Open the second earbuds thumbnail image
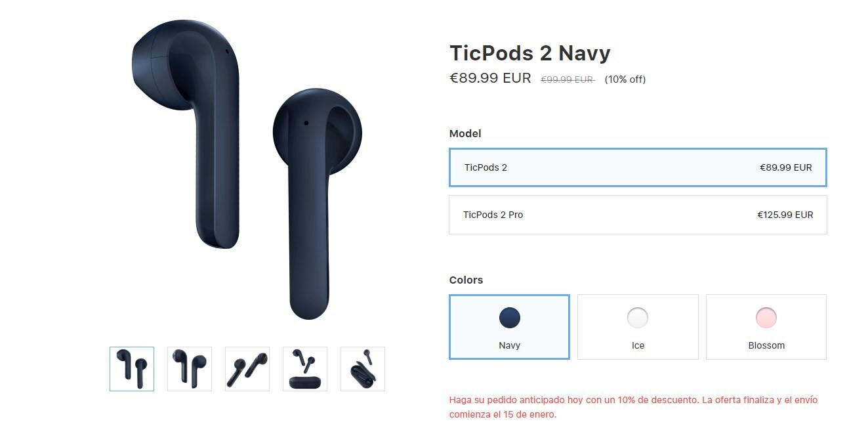 point(190,369)
